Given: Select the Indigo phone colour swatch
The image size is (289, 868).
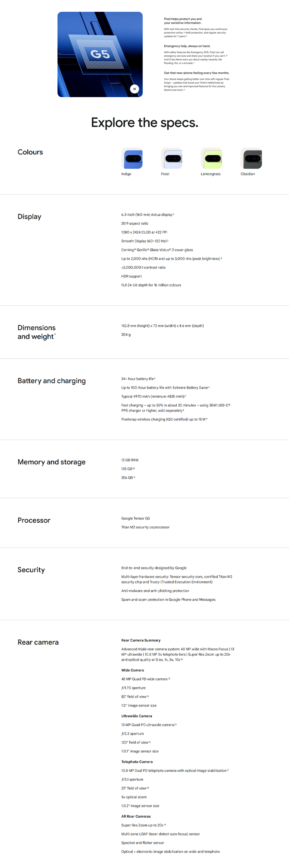Looking at the screenshot, I should 132,158.
